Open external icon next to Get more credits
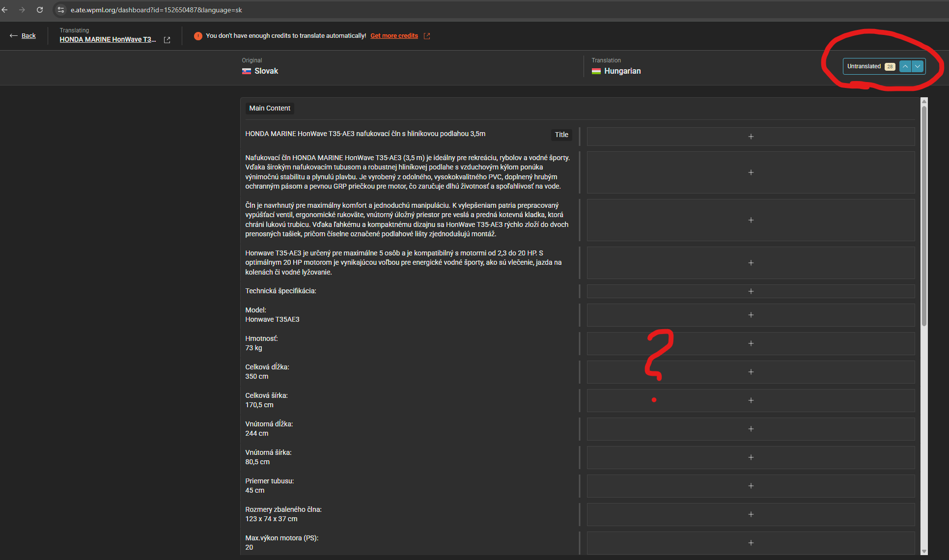 [x=427, y=36]
